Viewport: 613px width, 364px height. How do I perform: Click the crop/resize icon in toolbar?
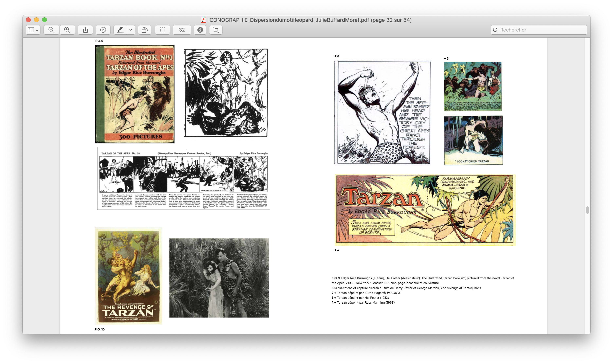[x=216, y=30]
